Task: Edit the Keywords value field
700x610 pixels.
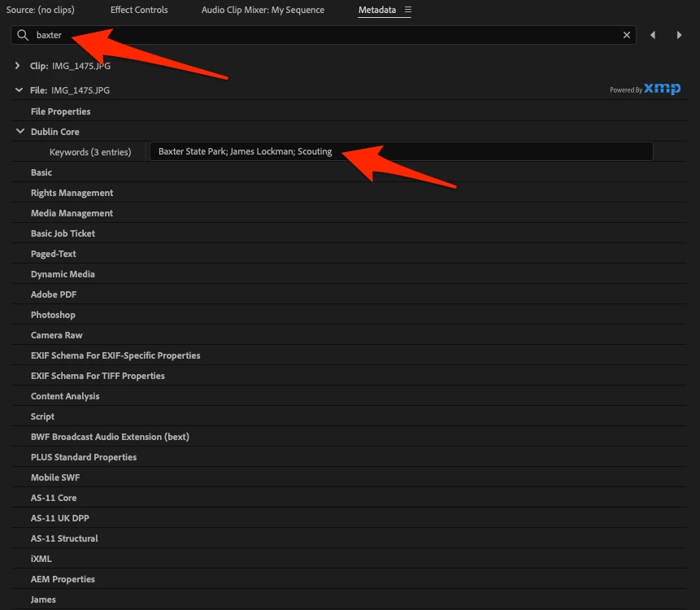Action: click(x=401, y=151)
